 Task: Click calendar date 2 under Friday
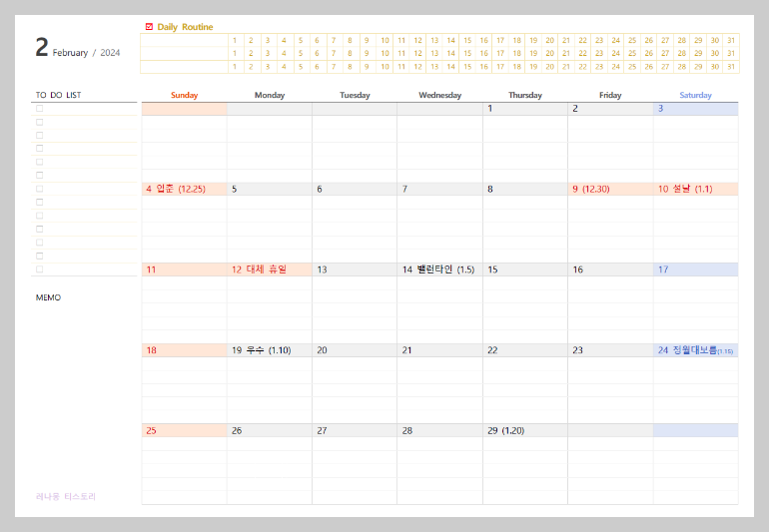click(575, 109)
